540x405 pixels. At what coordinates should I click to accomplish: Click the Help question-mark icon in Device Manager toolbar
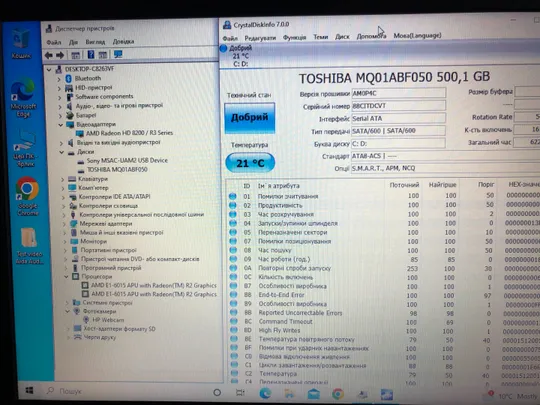coord(91,54)
